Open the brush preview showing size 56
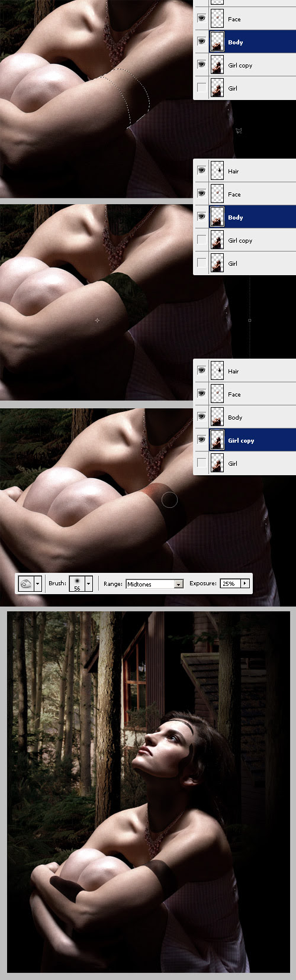This screenshot has height=980, width=296. click(77, 584)
